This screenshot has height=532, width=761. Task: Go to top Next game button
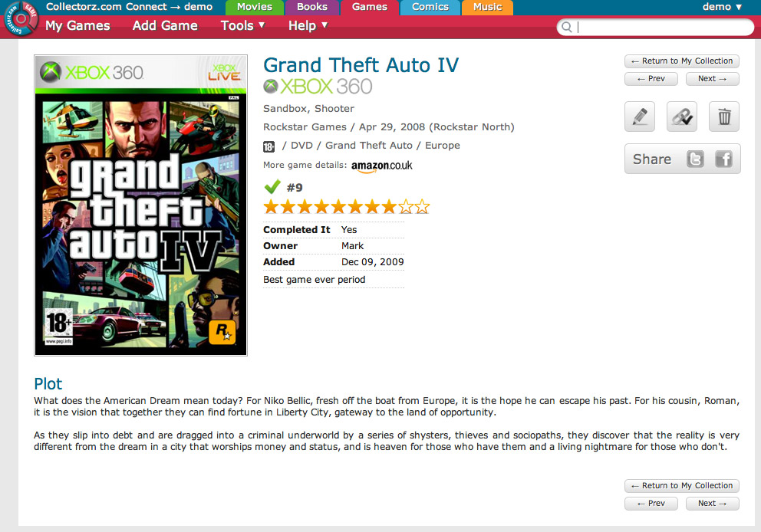(713, 78)
